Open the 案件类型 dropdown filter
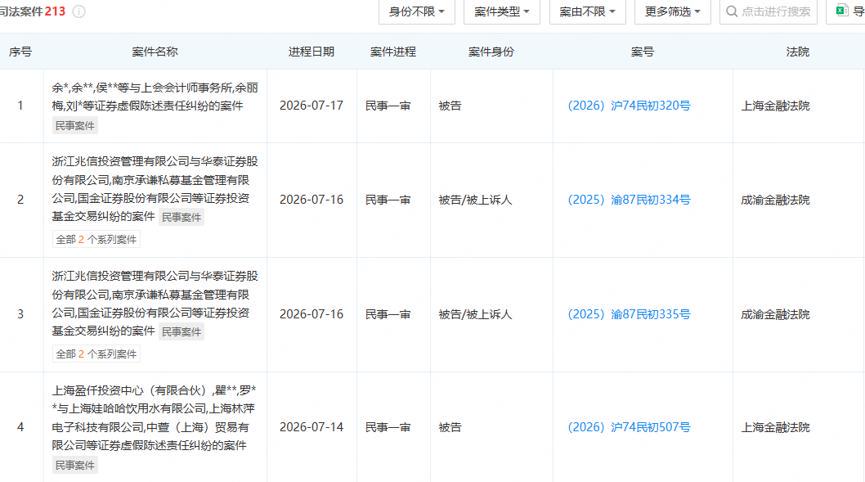 [501, 12]
